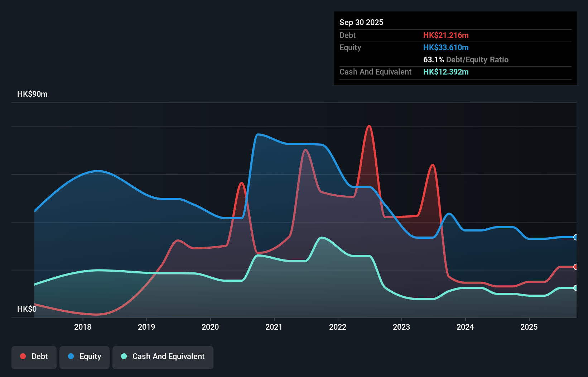Click the 63.1% Debt/Equity Ratio text
This screenshot has width=588, height=377.
[x=466, y=59]
